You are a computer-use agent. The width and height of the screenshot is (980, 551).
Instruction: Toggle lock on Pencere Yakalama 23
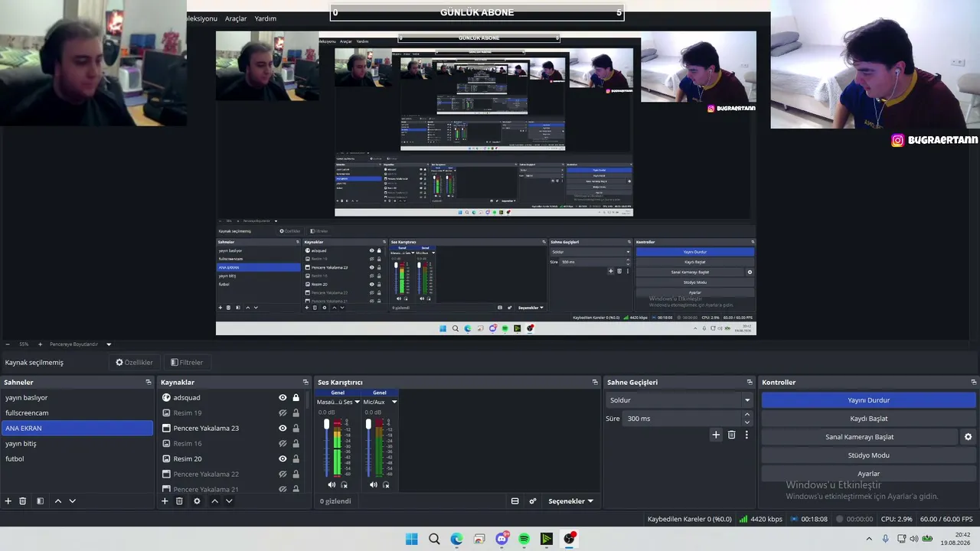[296, 429]
